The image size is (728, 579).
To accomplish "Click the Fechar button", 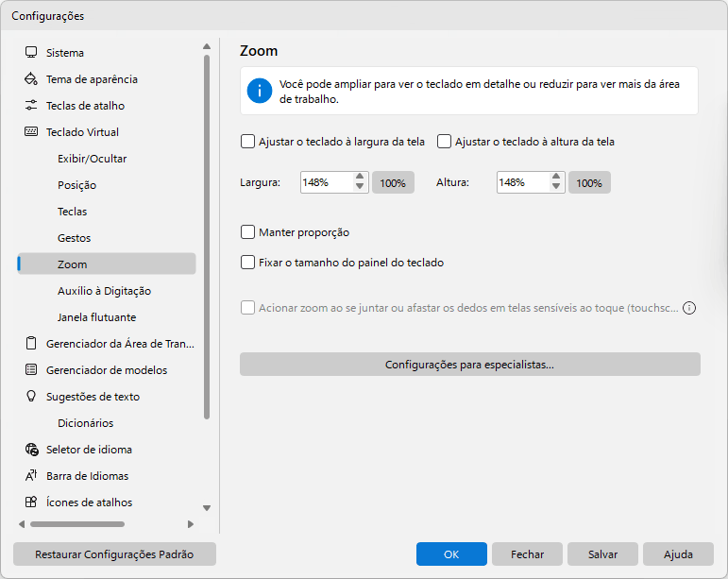I will click(527, 553).
